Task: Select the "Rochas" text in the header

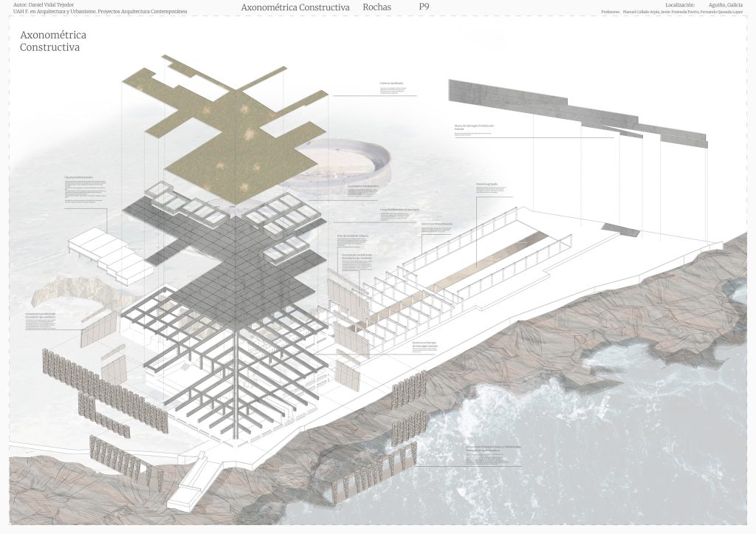Action: (377, 7)
